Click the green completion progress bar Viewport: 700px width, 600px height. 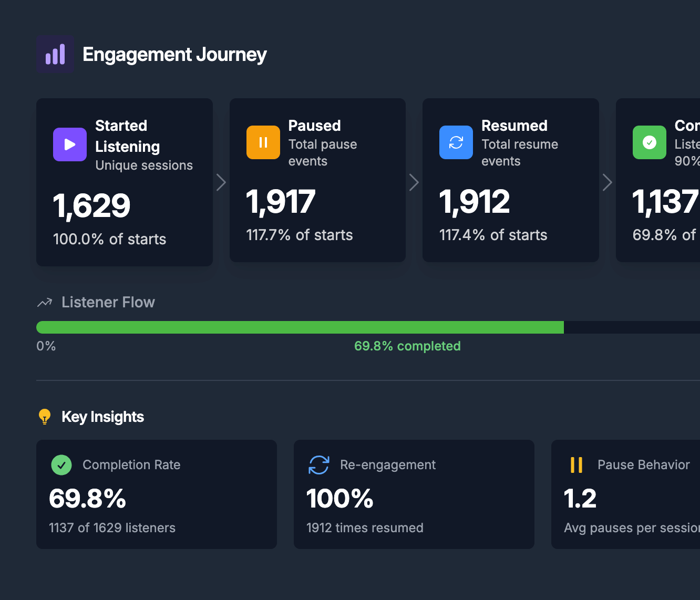click(x=300, y=327)
